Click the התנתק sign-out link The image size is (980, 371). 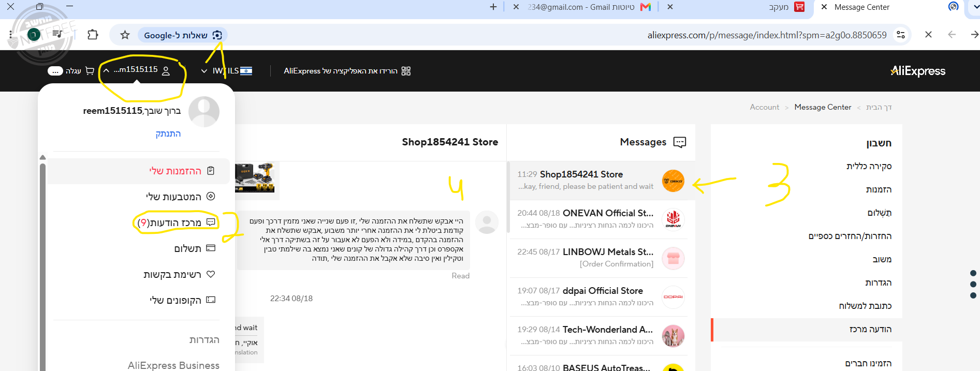[x=168, y=133]
